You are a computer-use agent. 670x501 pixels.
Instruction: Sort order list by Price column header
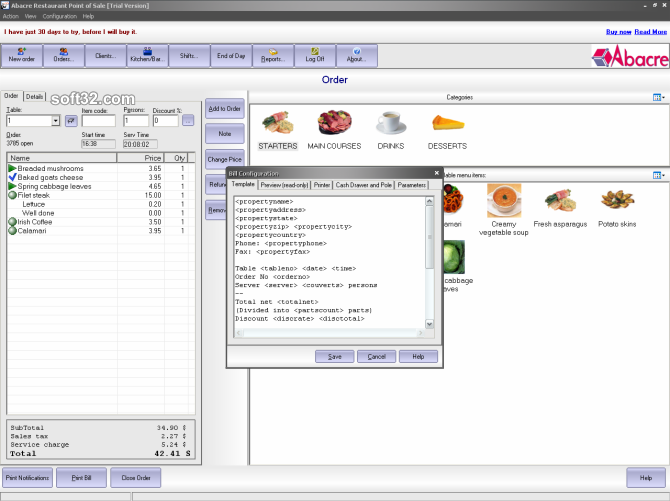[x=141, y=158]
